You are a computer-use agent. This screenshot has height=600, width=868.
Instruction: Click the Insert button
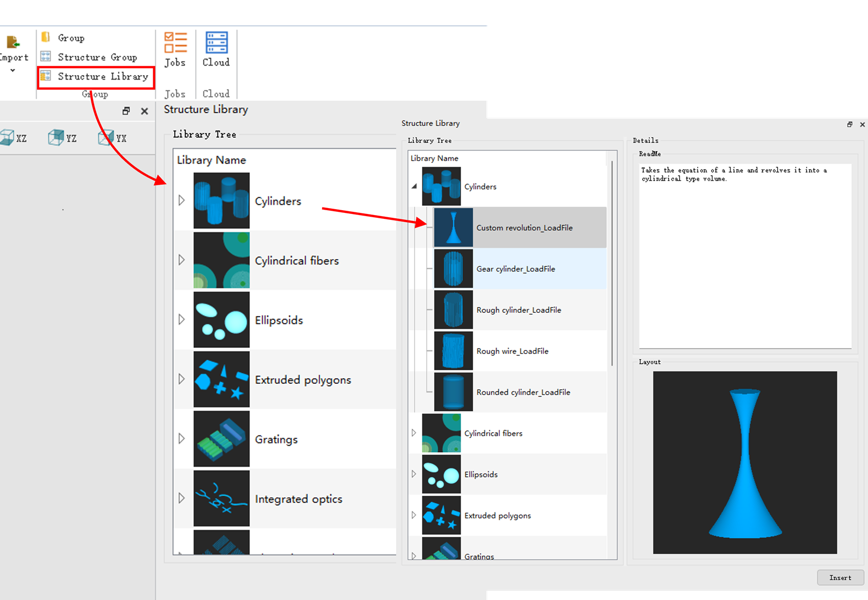pos(840,577)
